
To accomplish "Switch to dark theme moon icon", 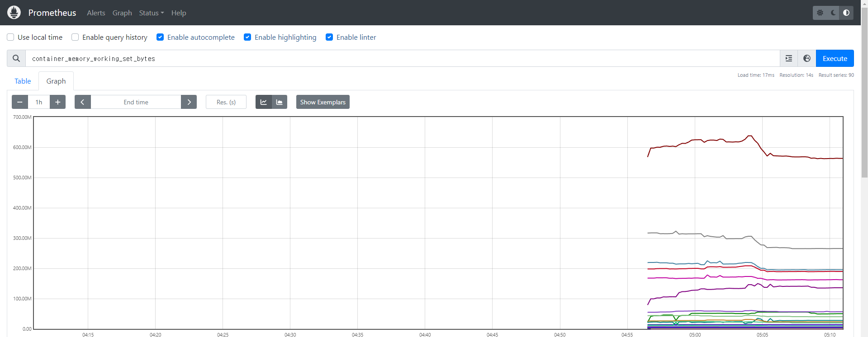I will [x=833, y=13].
